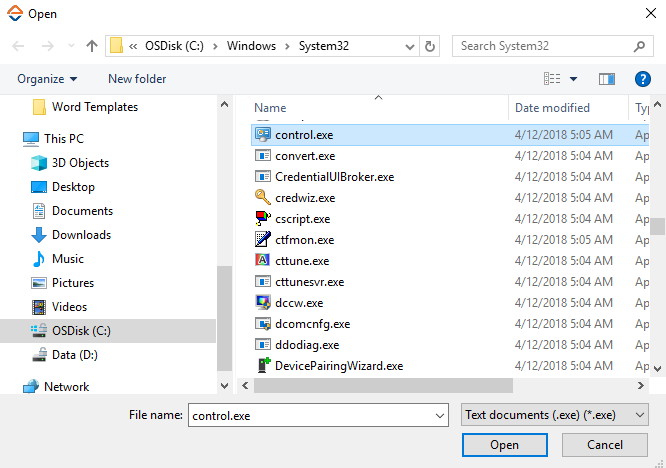The width and height of the screenshot is (666, 468).
Task: Click inside the Search System32 field
Action: (540, 46)
